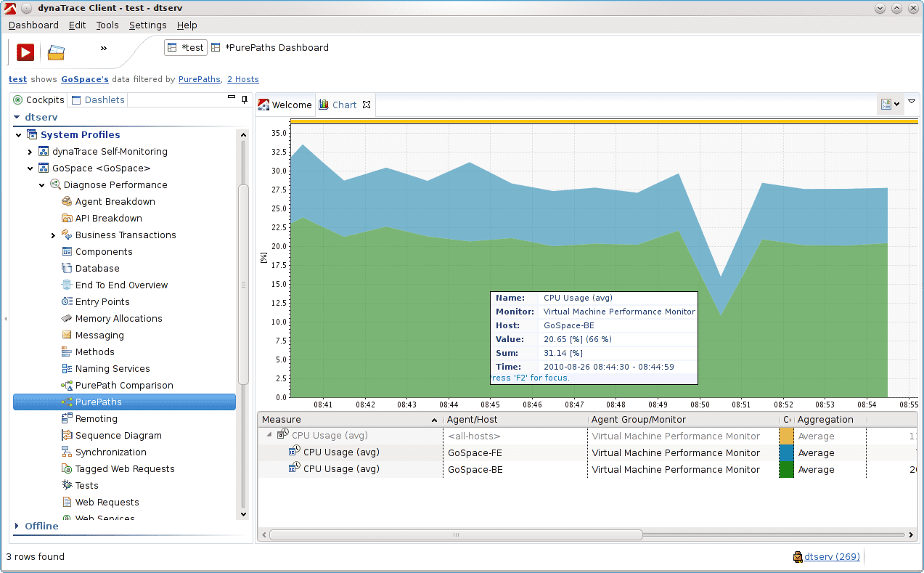Click the icon on the highlighted PurePaths row
The height and width of the screenshot is (573, 924).
67,402
